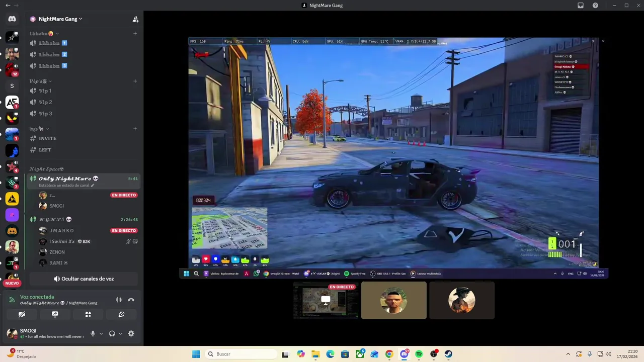Image resolution: width=644 pixels, height=362 pixels.
Task: Select the N.G.H.T.1 voice channel
Action: pos(83,220)
